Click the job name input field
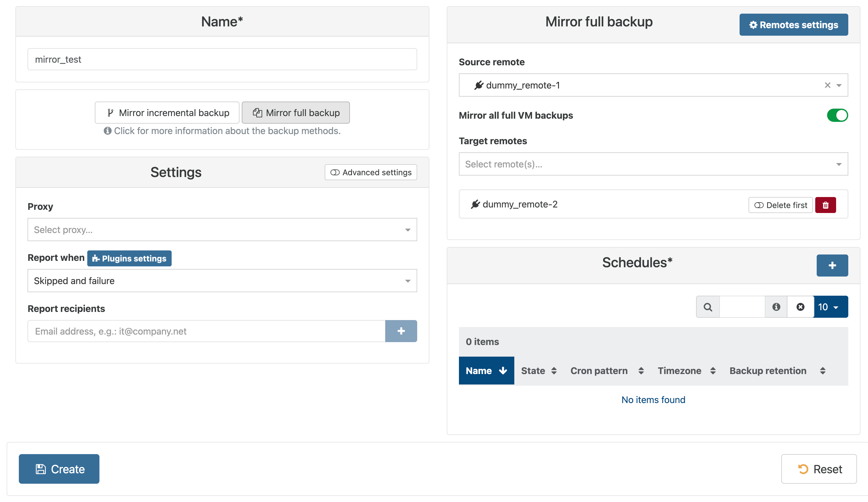Screen dimensions: 868x502 222,59
